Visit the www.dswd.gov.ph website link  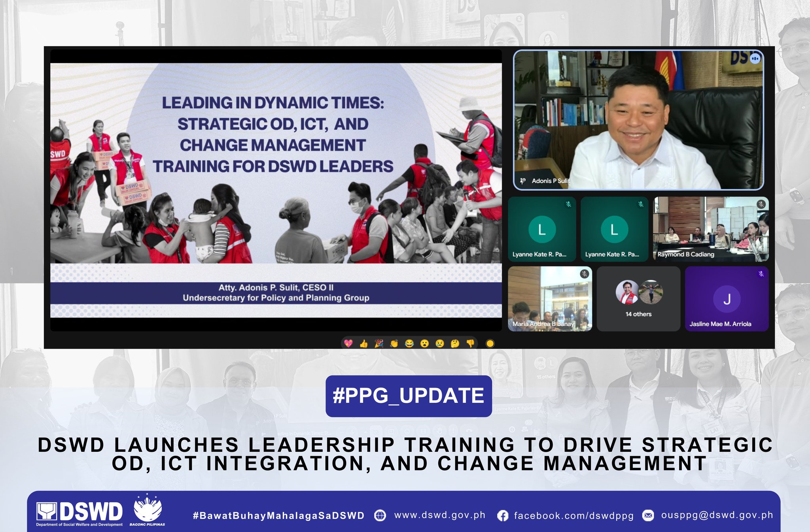[x=440, y=515]
